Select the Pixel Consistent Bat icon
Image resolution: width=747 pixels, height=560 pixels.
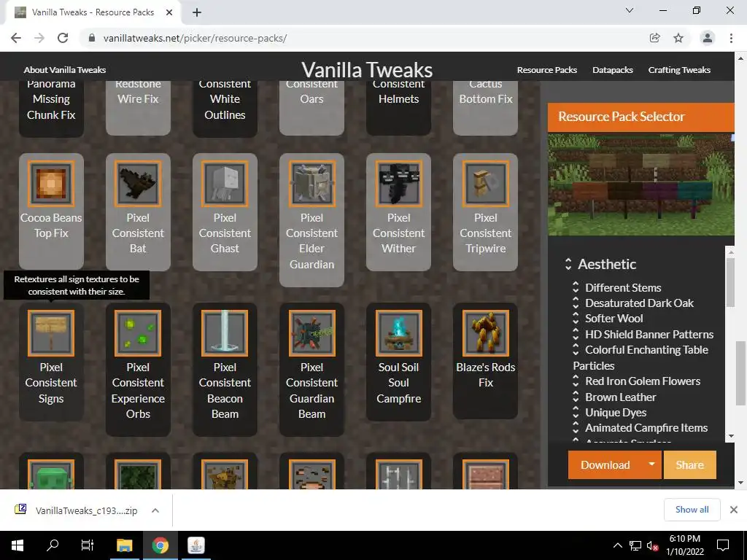click(138, 183)
